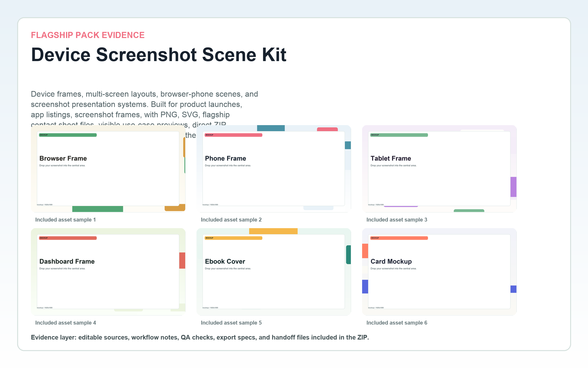The width and height of the screenshot is (588, 368).
Task: Click the green MOCKUP tag in Browser Frame
Action: pos(68,135)
